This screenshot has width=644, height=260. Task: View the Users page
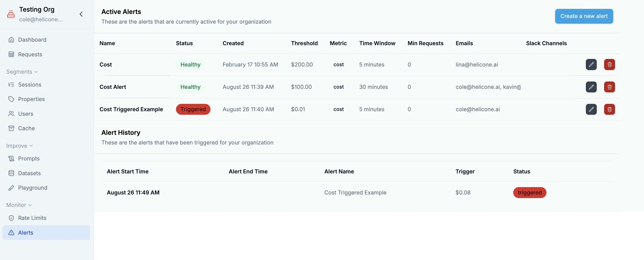pos(25,114)
